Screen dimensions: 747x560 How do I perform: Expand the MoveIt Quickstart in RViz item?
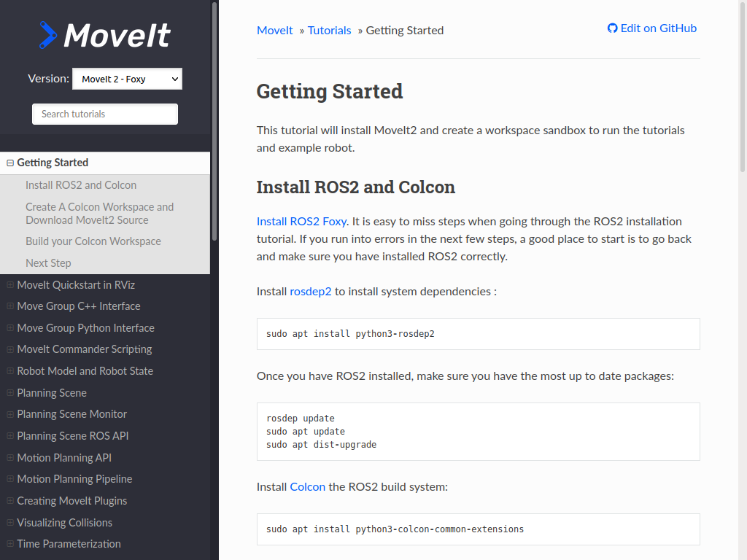point(10,285)
